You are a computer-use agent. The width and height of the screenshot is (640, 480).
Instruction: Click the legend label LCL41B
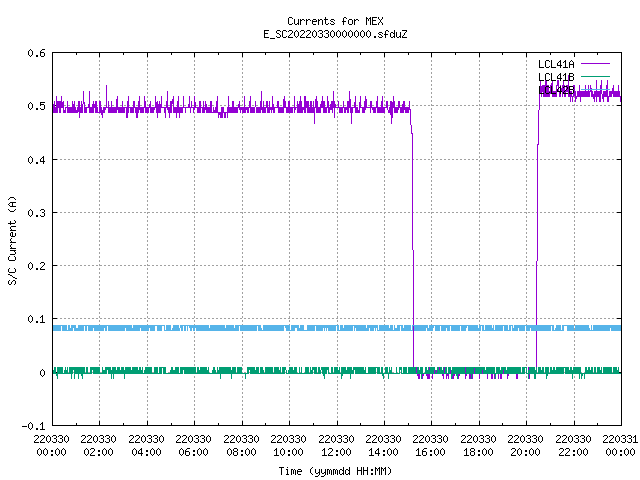tap(556, 77)
